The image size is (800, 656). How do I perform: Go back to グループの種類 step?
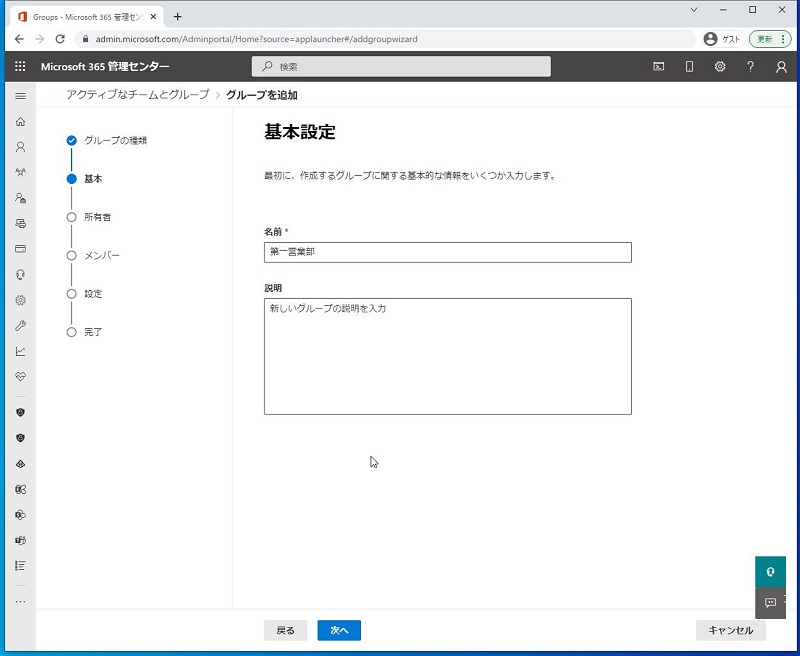coord(115,140)
